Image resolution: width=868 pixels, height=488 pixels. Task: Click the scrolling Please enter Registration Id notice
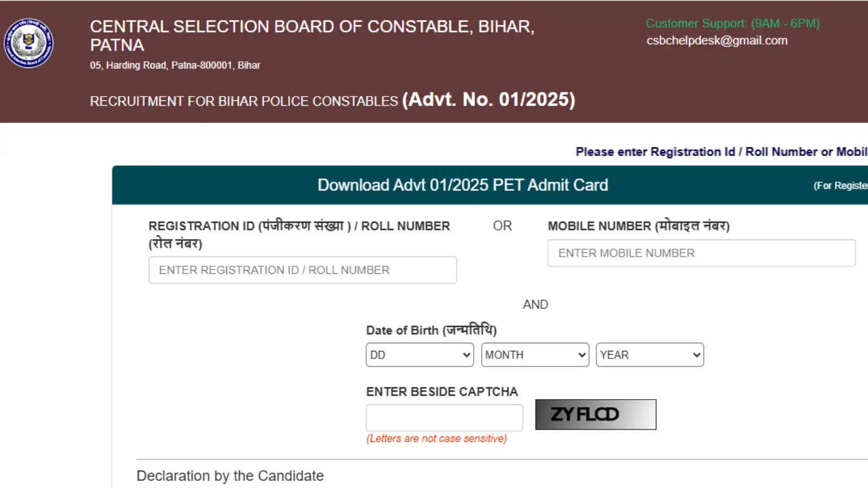coord(721,152)
